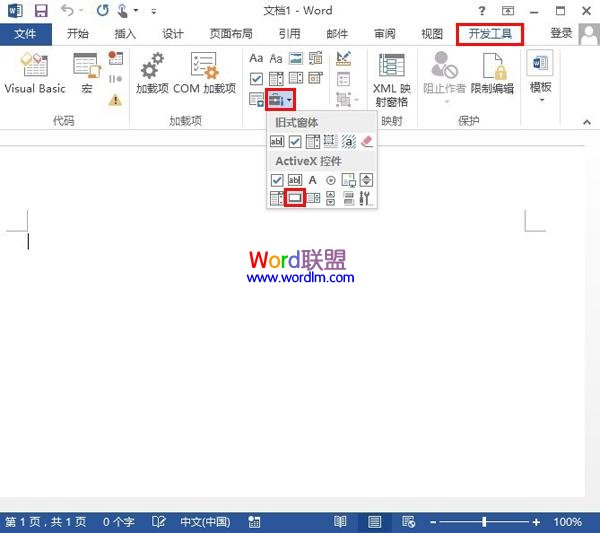Image resolution: width=600 pixels, height=533 pixels.
Task: Switch to 视图 View tab
Action: point(432,34)
